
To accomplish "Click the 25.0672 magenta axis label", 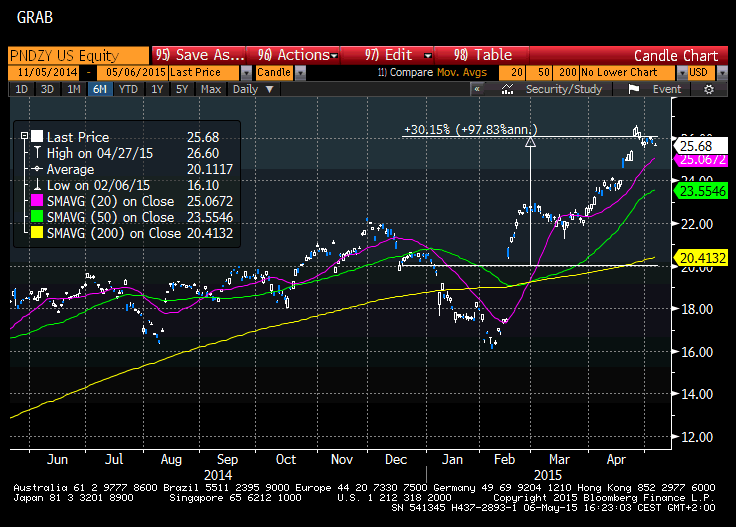I will click(701, 160).
